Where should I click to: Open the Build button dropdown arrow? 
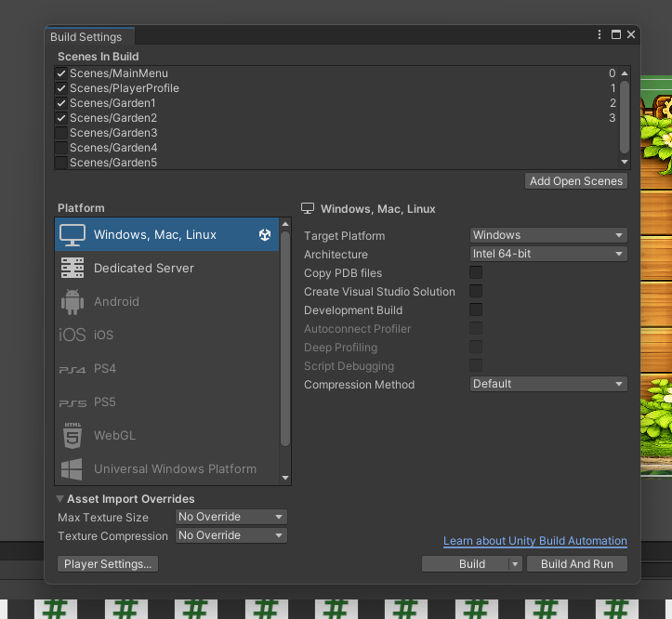tap(515, 564)
